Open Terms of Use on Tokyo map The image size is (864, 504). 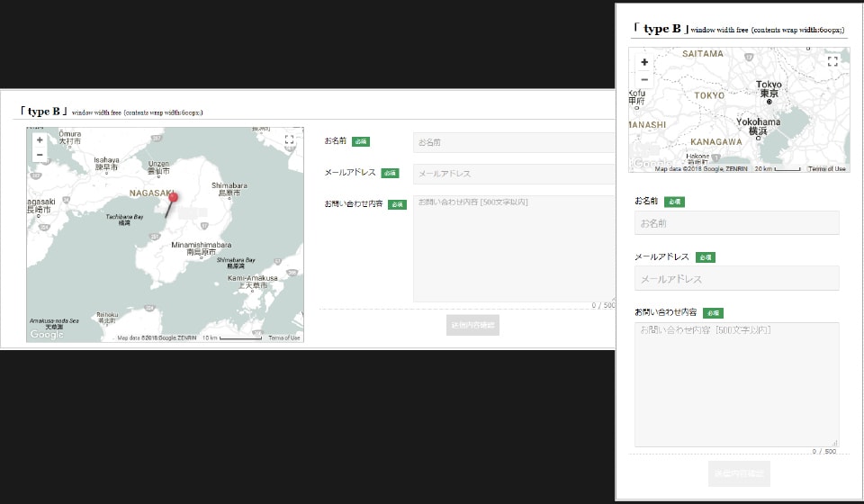coord(826,168)
